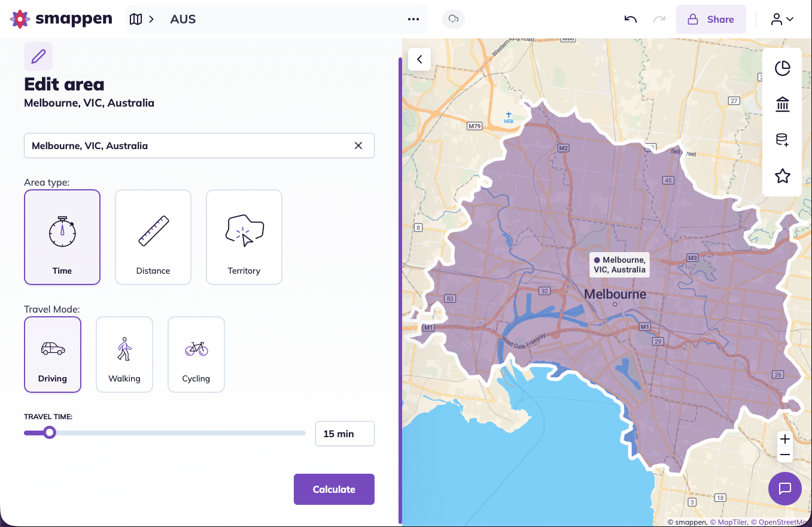Viewport: 812px width, 527px height.
Task: Click the panel vertical scrollbar
Action: click(400, 290)
